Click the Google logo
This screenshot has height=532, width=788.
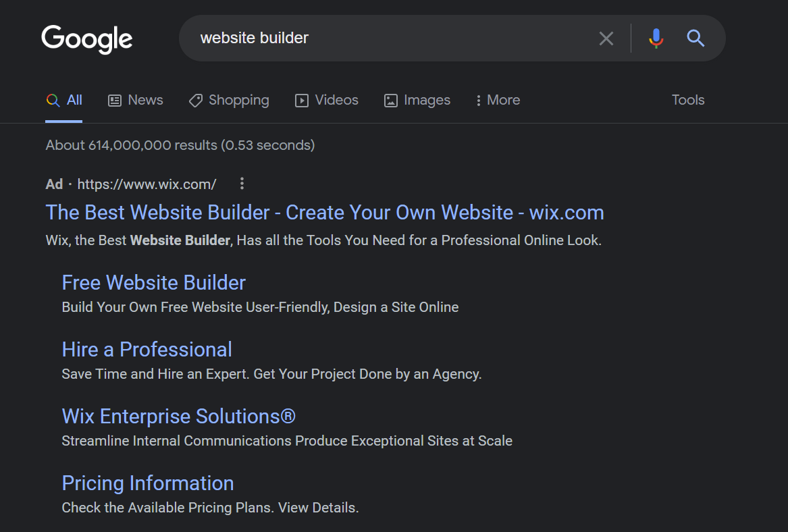coord(86,38)
